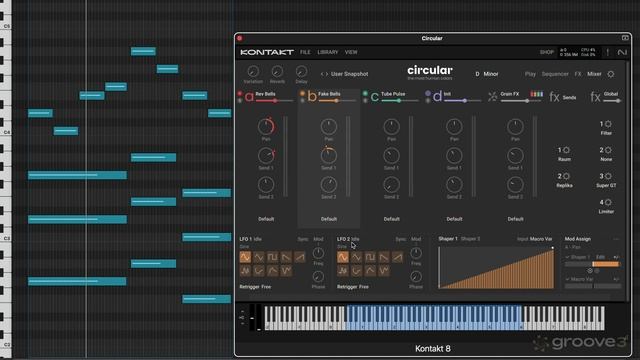This screenshot has height=360, width=640.
Task: Select the ramp-up waveform for LFO 1
Action: click(x=300, y=257)
